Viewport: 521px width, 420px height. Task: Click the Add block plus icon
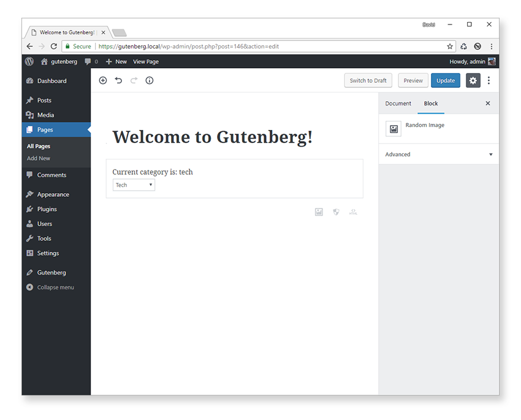103,80
